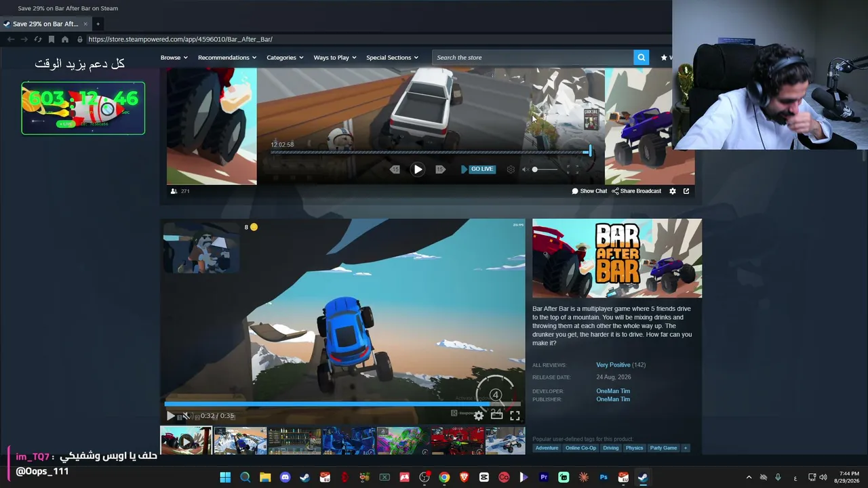868x488 pixels.
Task: Click the Search the store field
Action: click(533, 58)
